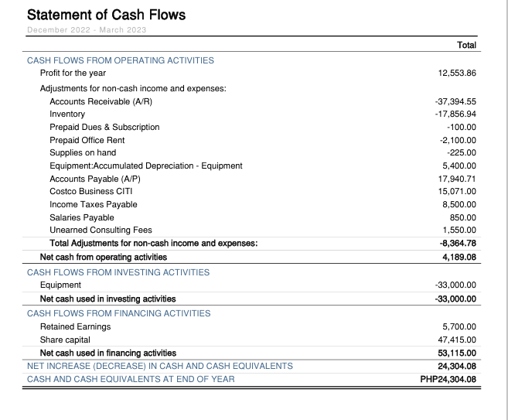The height and width of the screenshot is (420, 508).
Task: Select the 'Share capital' row
Action: click(65, 340)
